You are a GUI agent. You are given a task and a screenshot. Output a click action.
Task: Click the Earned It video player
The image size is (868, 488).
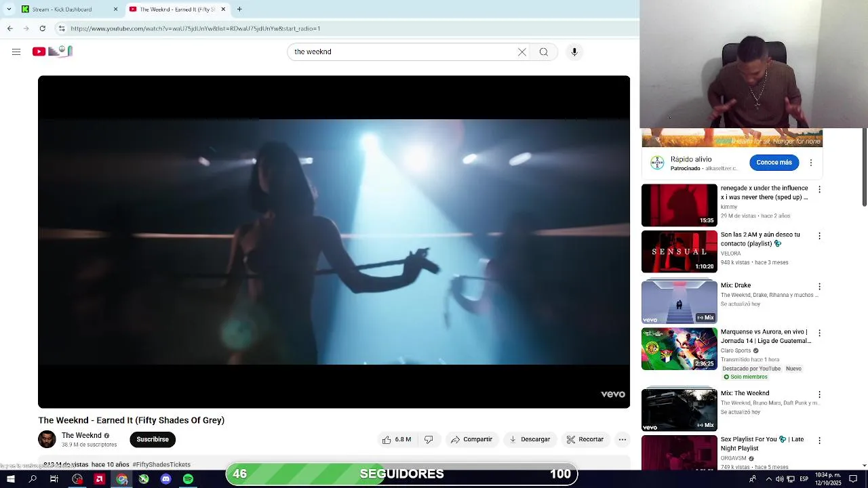334,242
